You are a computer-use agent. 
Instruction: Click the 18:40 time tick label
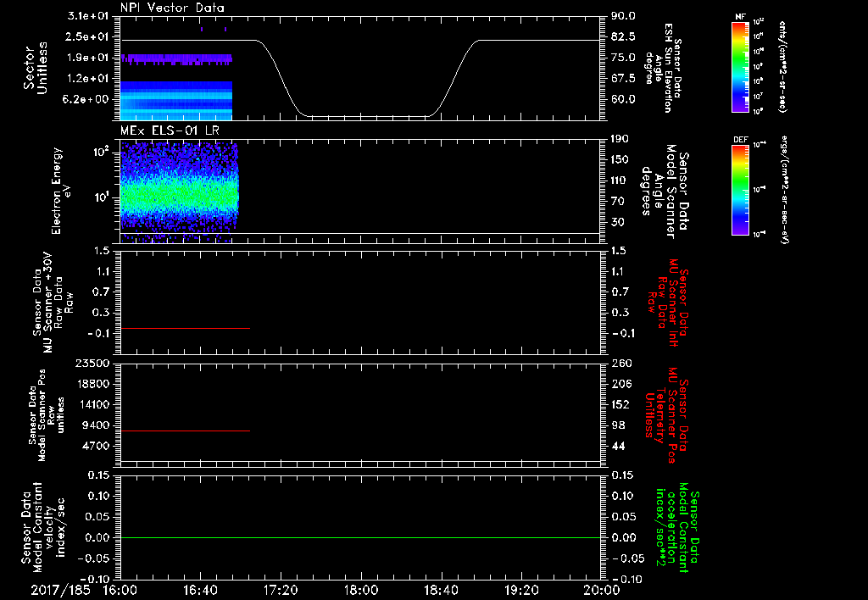[x=441, y=590]
